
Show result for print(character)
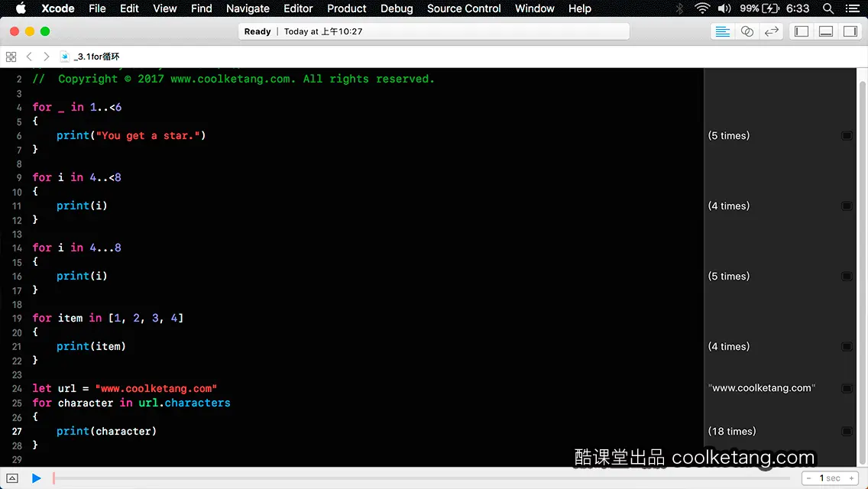click(x=847, y=432)
